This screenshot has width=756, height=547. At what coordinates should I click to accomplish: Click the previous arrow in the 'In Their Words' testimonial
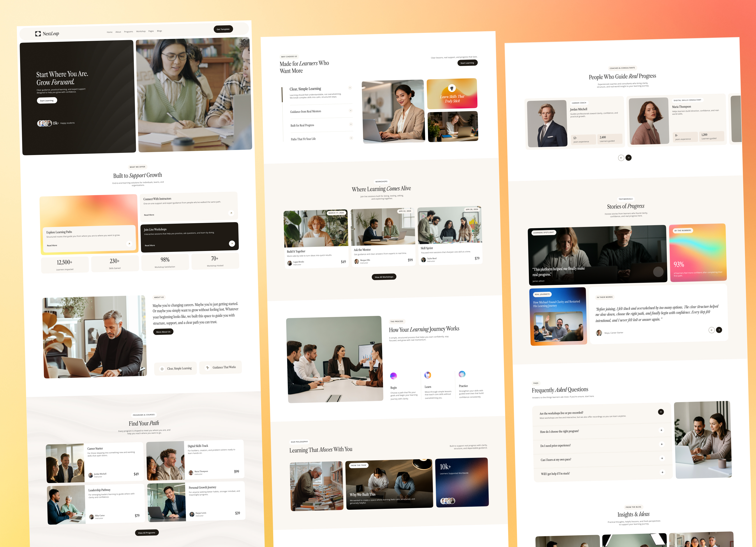(712, 330)
